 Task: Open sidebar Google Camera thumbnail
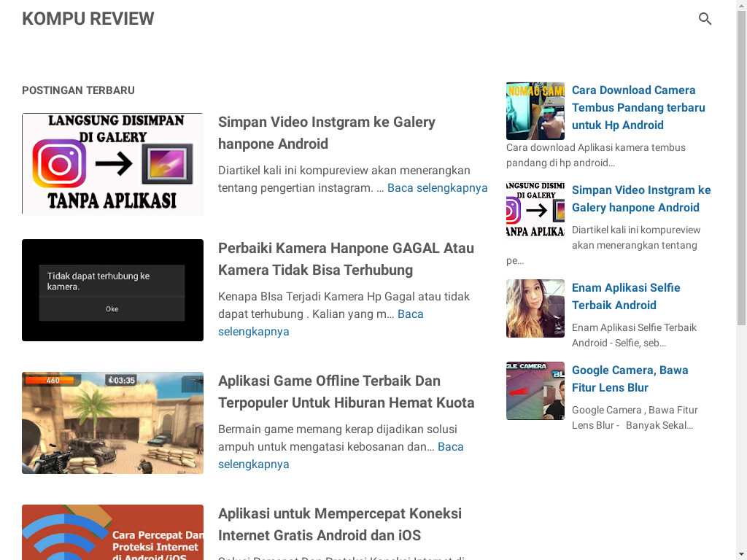coord(535,391)
